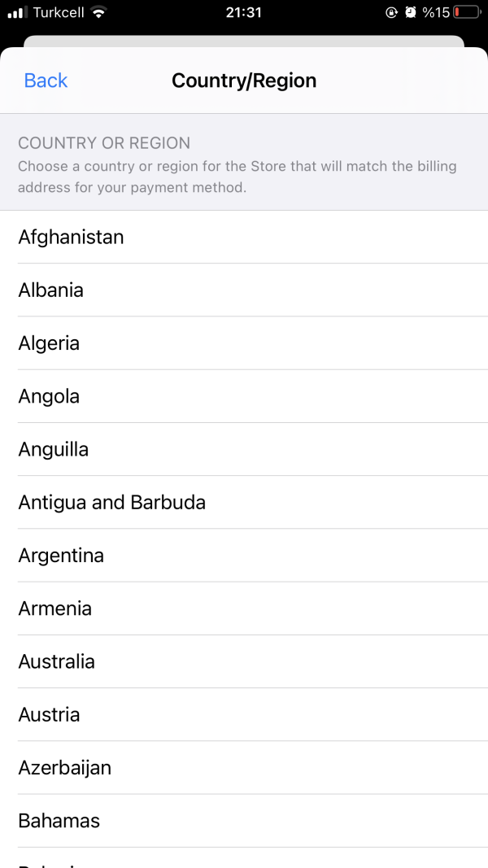Tap the cellular signal bars icon
Viewport: 488px width, 868px height.
pyautogui.click(x=17, y=13)
